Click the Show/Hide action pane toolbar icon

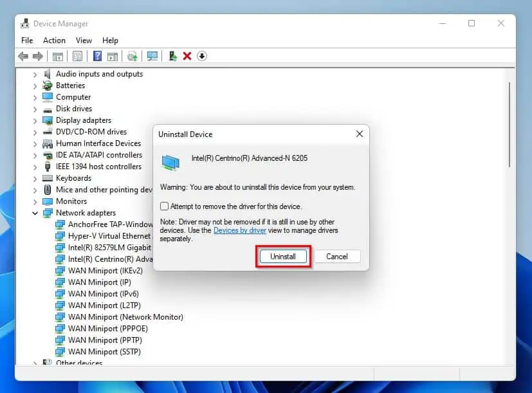point(113,57)
